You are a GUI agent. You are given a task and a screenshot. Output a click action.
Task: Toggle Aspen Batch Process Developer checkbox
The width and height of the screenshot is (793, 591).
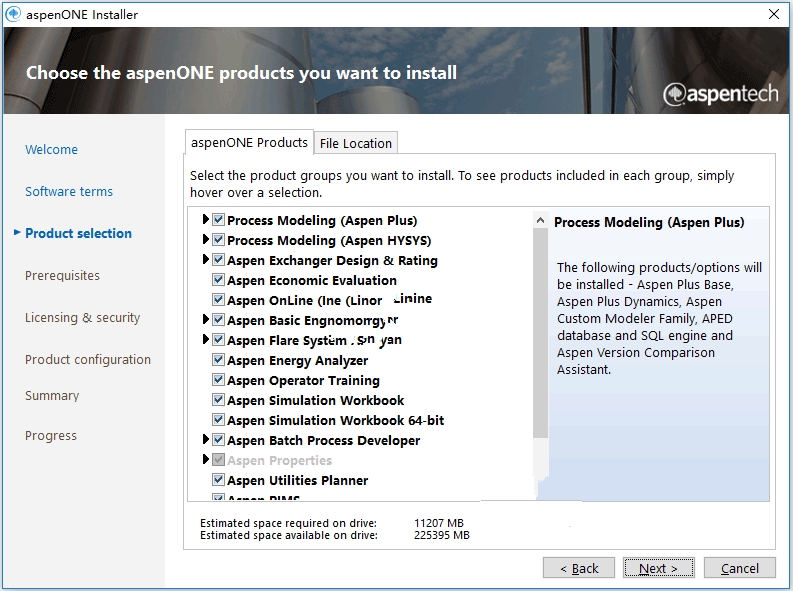(x=218, y=440)
